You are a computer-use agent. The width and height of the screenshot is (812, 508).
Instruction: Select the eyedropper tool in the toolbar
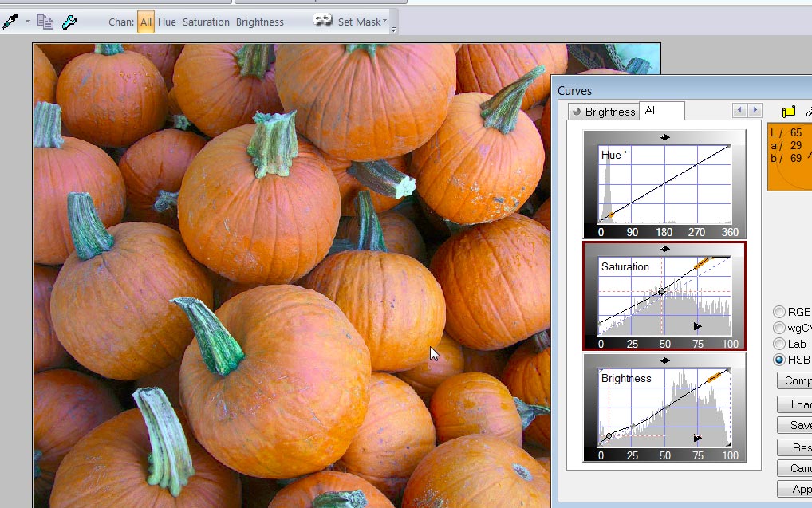[10, 22]
